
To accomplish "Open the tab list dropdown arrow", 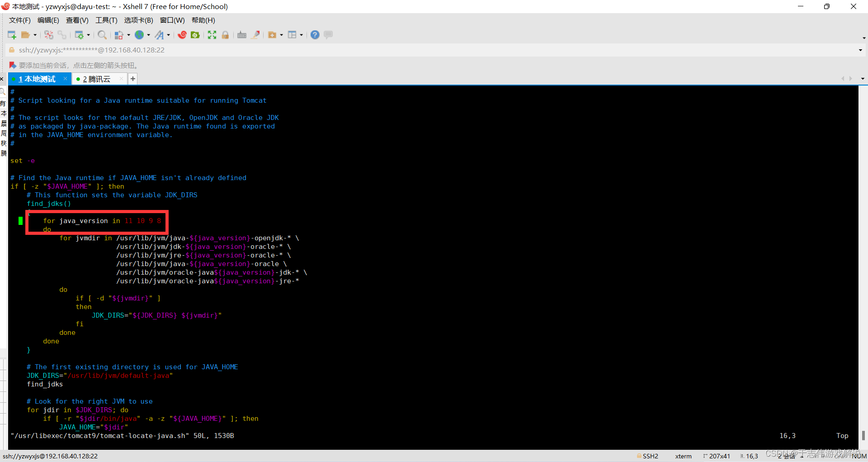I will 863,79.
